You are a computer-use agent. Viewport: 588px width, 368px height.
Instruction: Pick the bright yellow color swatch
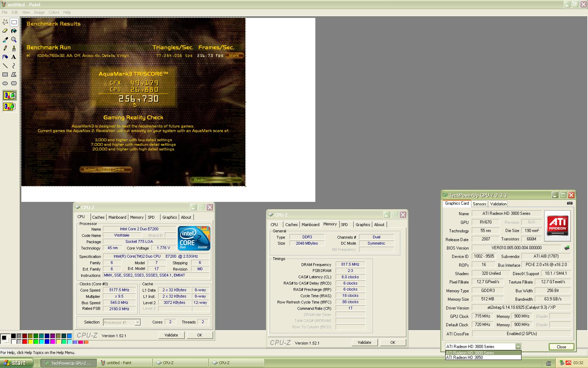coord(30,342)
